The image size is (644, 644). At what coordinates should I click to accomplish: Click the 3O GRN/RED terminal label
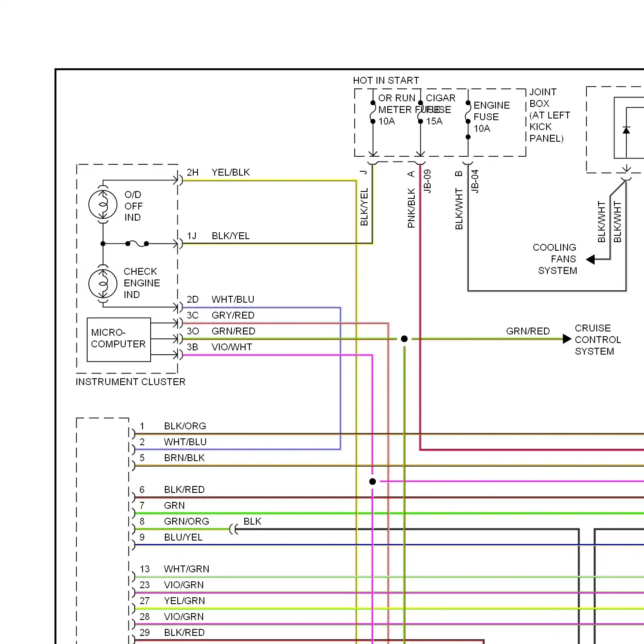tap(221, 331)
